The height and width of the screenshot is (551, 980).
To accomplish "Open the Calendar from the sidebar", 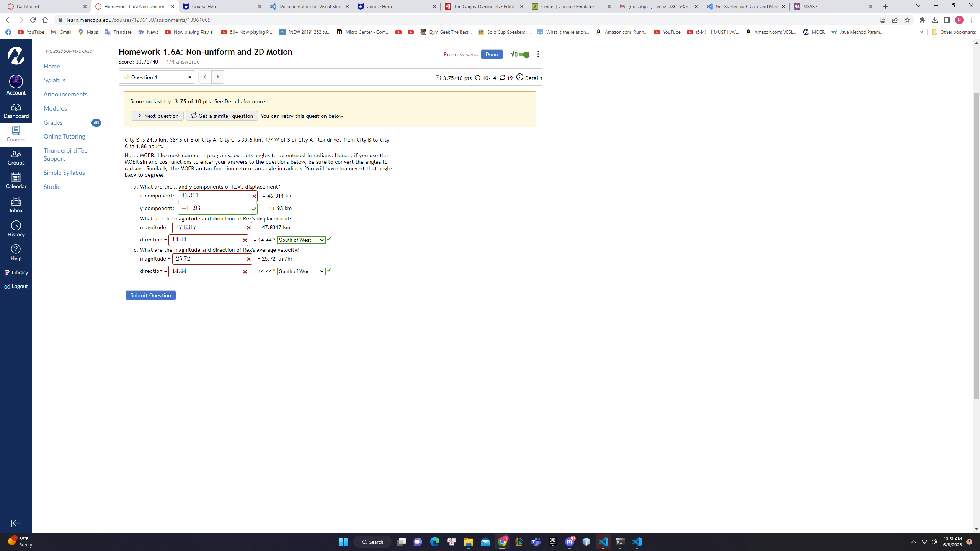I will point(16,180).
